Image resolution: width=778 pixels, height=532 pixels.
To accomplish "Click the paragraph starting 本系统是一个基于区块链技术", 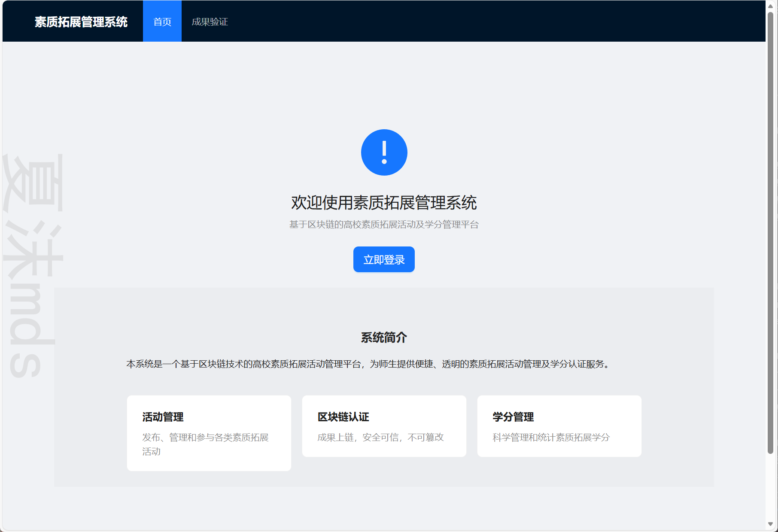I will (x=368, y=364).
